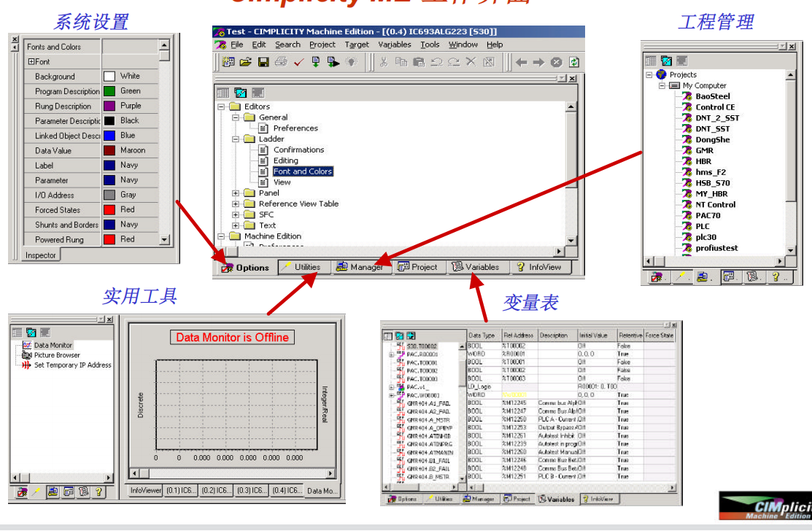This screenshot has height=531, width=812.
Task: Select the Inspector tab
Action: click(41, 255)
